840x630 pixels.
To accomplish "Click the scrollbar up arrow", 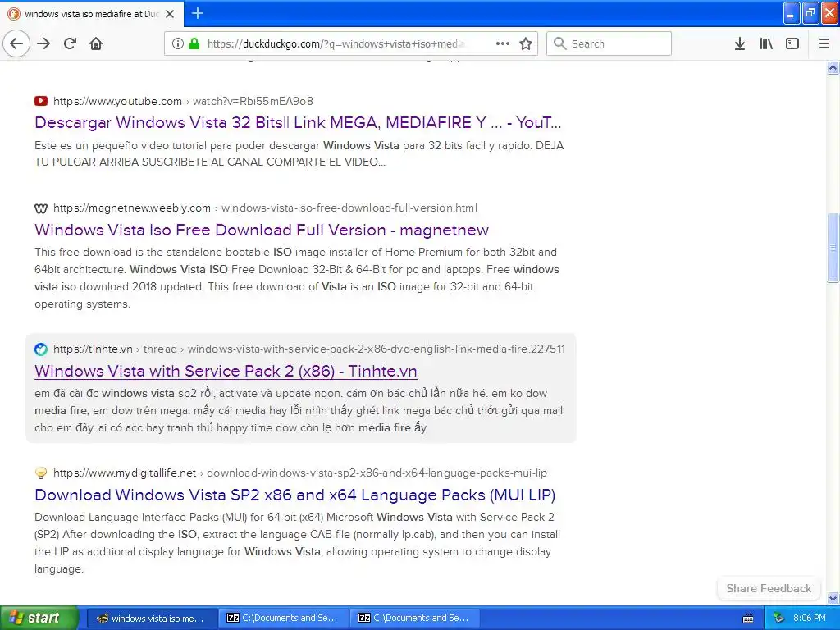I will tap(833, 67).
